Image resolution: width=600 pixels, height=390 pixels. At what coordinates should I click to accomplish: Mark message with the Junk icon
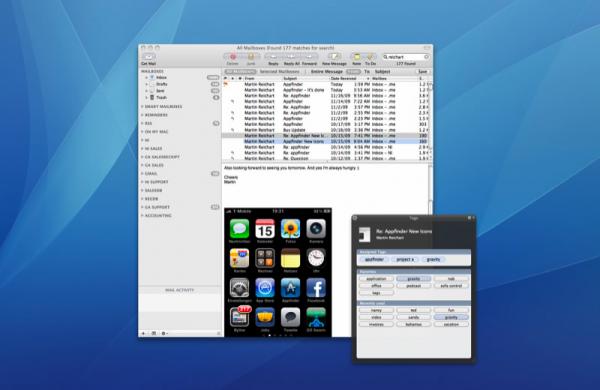(x=251, y=57)
